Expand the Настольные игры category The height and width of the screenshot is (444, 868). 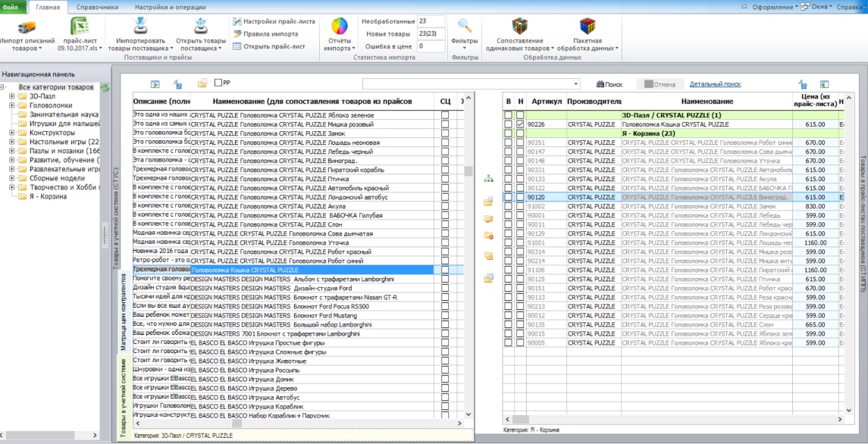point(12,142)
